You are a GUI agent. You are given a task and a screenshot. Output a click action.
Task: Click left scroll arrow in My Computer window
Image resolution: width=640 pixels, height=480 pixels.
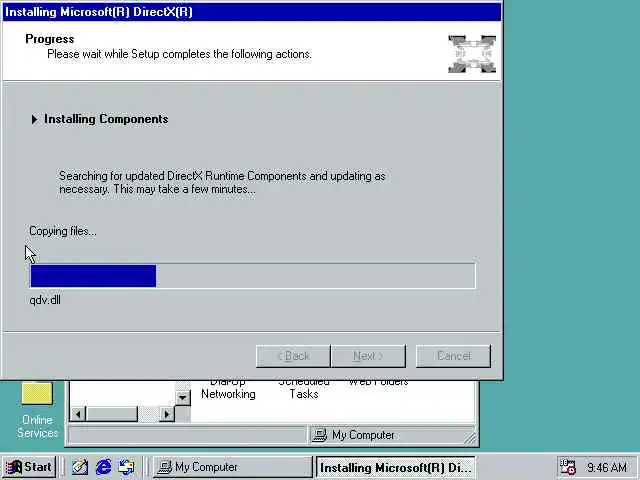coord(78,414)
